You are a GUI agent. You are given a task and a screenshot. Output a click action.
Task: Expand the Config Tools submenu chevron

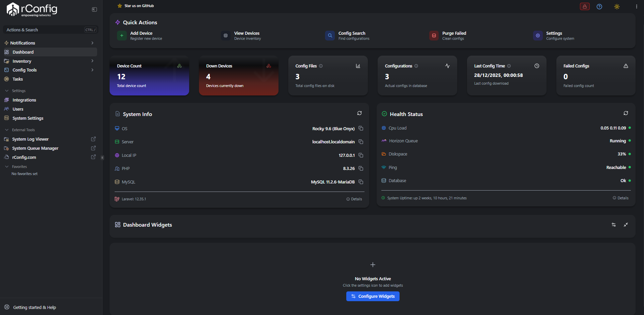[92, 70]
